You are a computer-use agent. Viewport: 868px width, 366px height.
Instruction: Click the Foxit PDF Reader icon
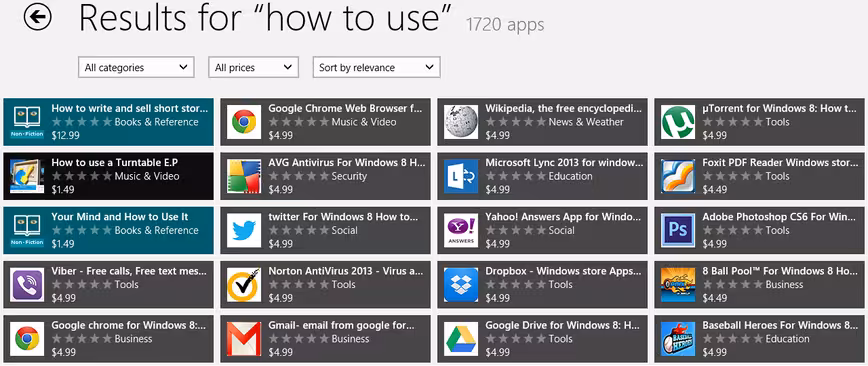point(678,176)
